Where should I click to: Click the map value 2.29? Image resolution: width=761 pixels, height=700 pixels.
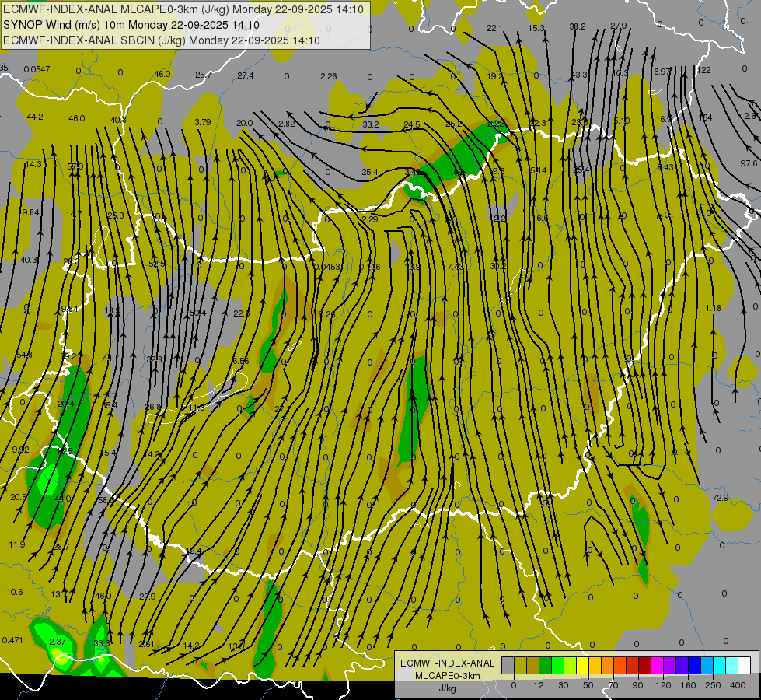370,219
